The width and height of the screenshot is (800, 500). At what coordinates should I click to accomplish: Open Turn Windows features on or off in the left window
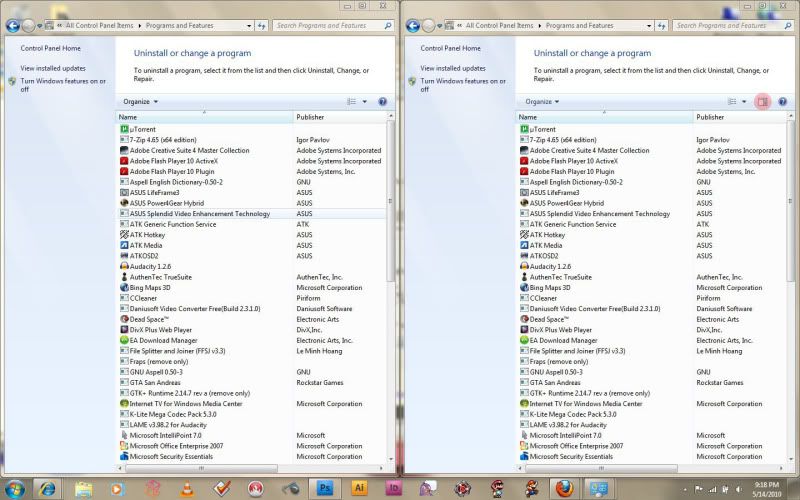pyautogui.click(x=63, y=85)
